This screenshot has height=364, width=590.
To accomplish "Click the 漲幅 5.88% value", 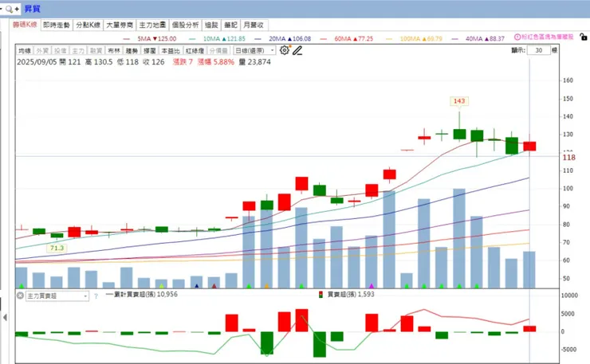I will pyautogui.click(x=216, y=61).
